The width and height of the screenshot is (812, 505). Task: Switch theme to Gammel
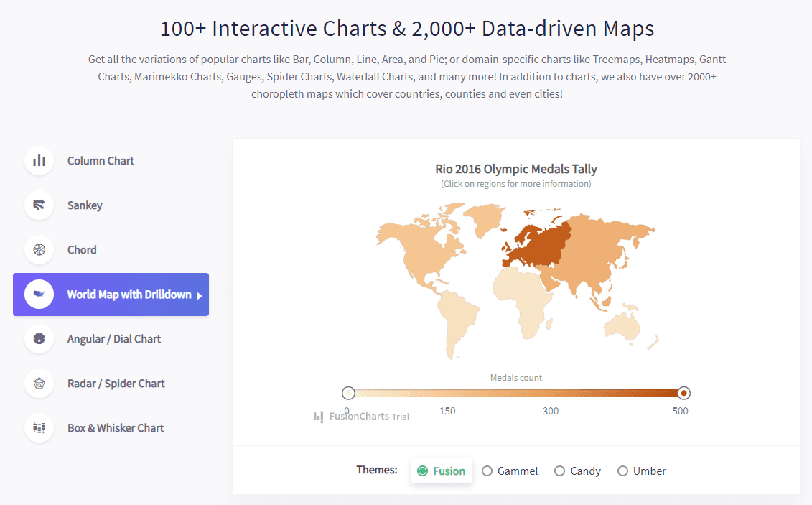click(487, 471)
